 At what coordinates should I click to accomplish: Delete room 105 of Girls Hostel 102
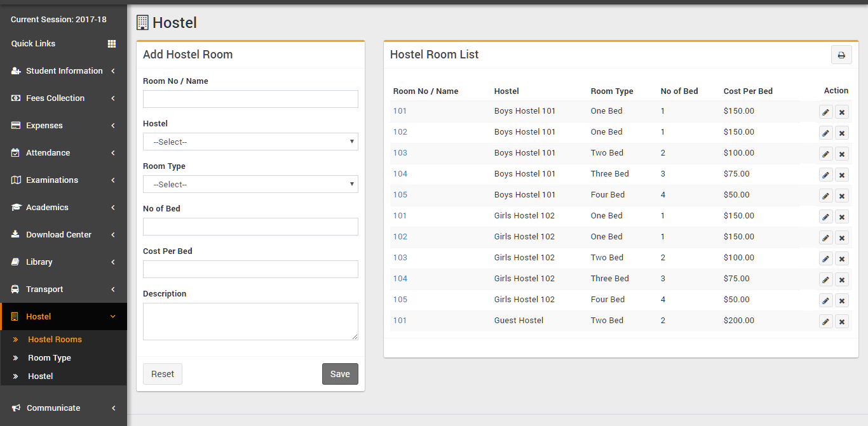pos(842,300)
